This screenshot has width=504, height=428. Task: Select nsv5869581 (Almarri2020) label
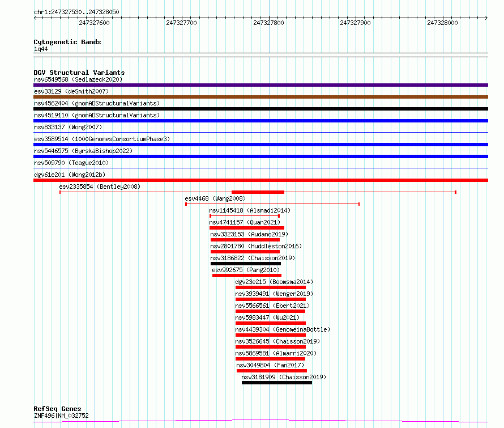276,353
